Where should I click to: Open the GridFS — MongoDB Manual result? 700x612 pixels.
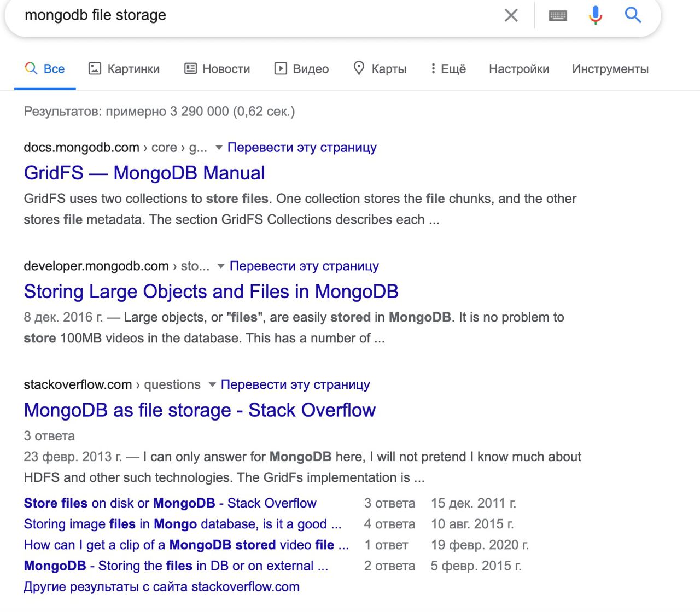(144, 173)
